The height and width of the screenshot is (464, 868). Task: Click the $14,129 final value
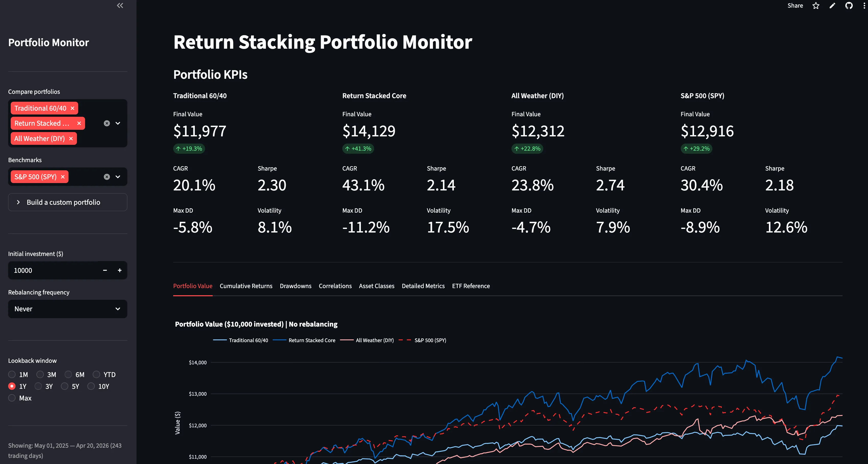[x=369, y=131]
